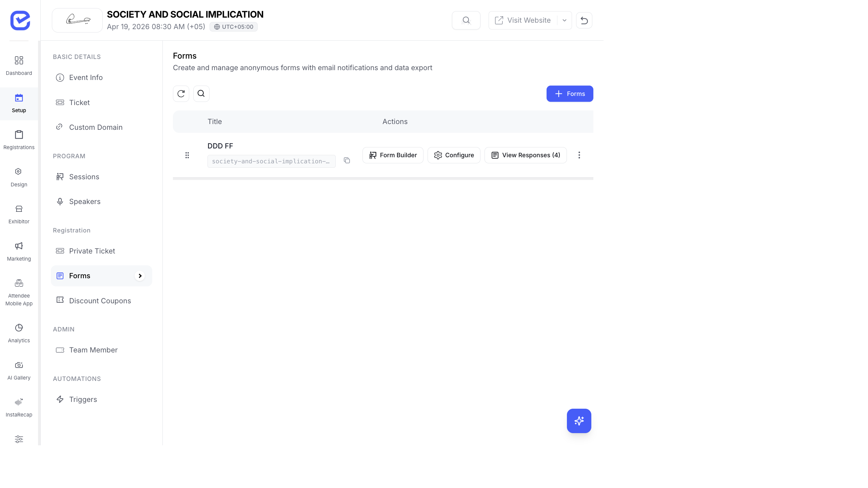Open the Marketing section
Screen dimensions: 868x488
click(19, 251)
